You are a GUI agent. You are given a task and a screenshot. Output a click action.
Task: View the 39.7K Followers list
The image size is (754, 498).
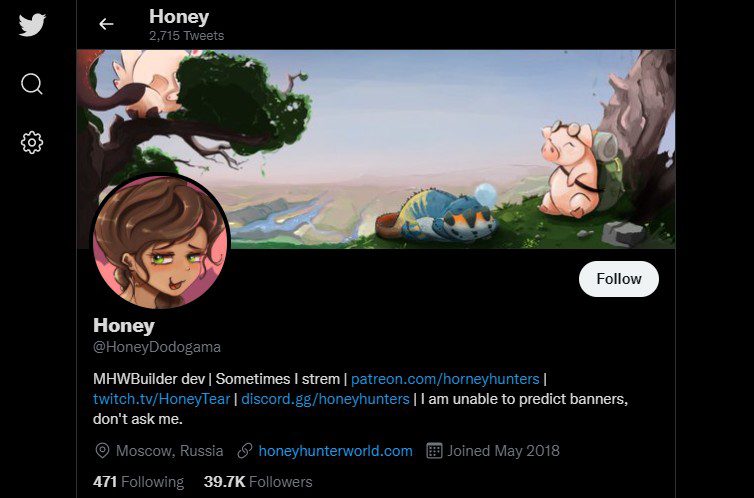[258, 482]
